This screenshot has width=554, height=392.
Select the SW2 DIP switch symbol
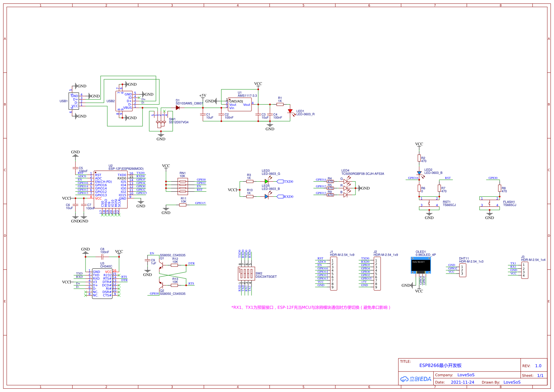point(246,274)
